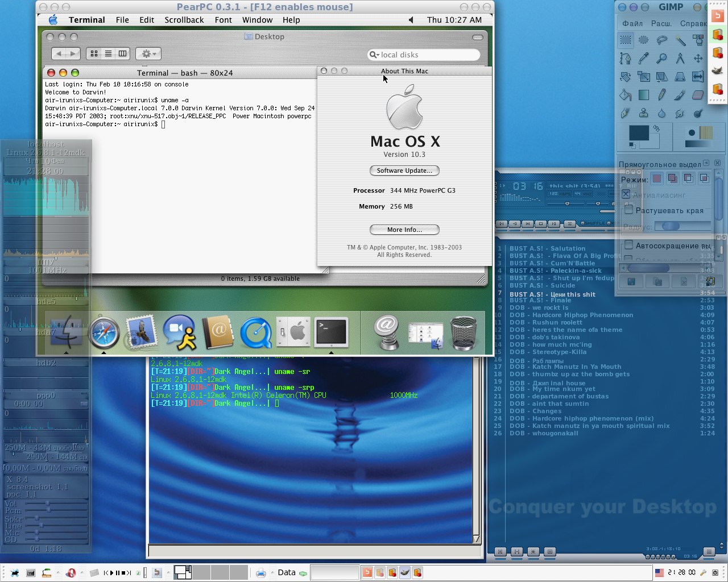Screen dimensions: 728x582
Task: Open the Finder Action gear dropdown
Action: [x=148, y=53]
